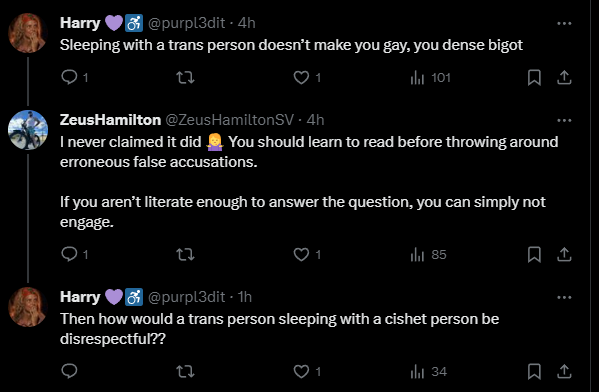
Task: Open ZeusHamilton's profile picture
Action: point(28,130)
